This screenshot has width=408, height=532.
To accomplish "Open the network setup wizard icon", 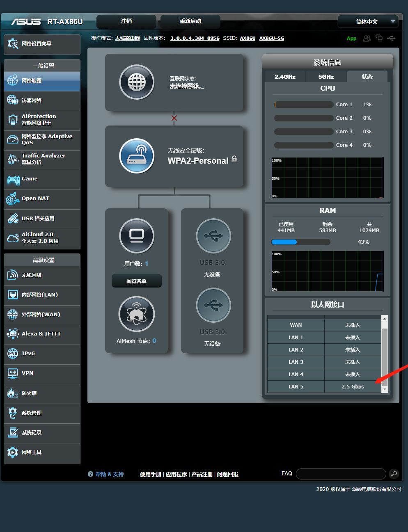I will coord(13,44).
